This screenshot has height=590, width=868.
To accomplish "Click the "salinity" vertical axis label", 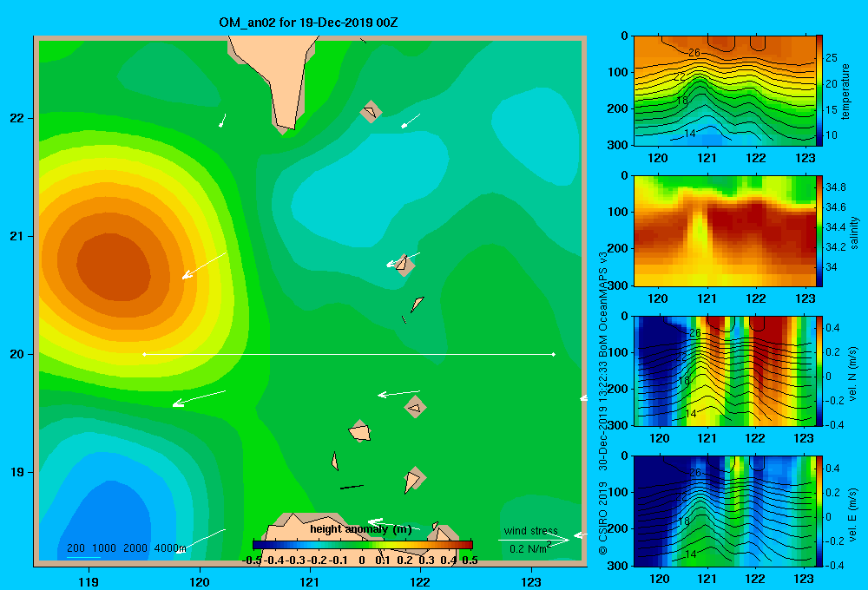I will click(855, 232).
